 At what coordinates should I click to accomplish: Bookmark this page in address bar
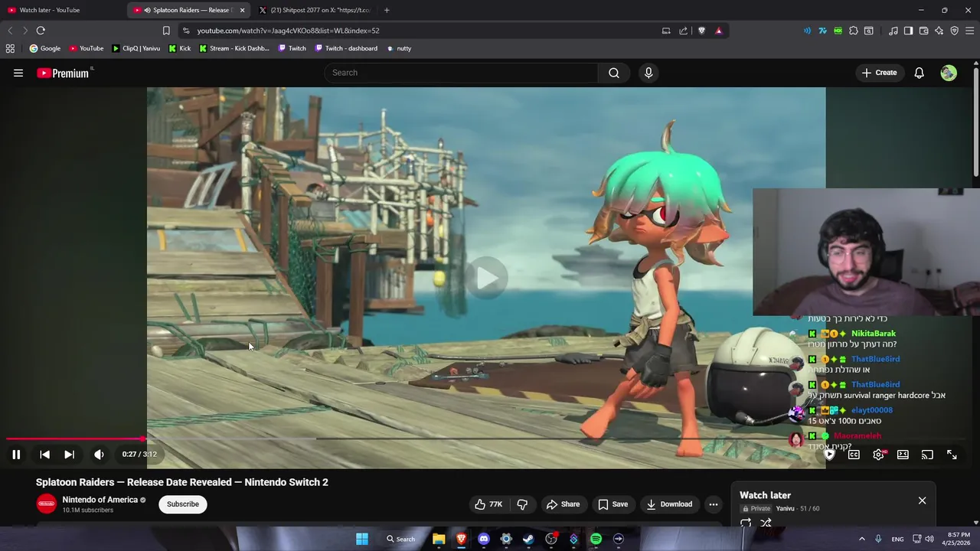[x=166, y=31]
